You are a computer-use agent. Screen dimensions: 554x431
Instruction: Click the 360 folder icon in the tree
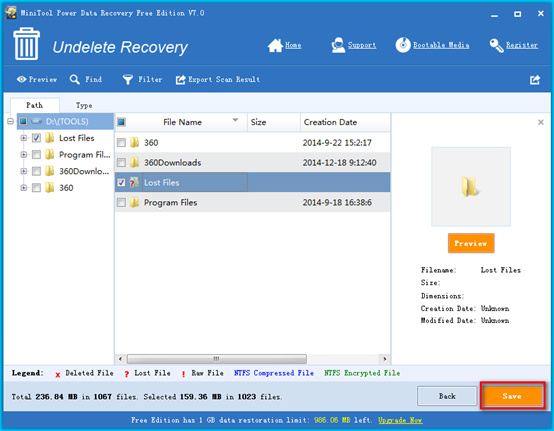click(x=50, y=188)
